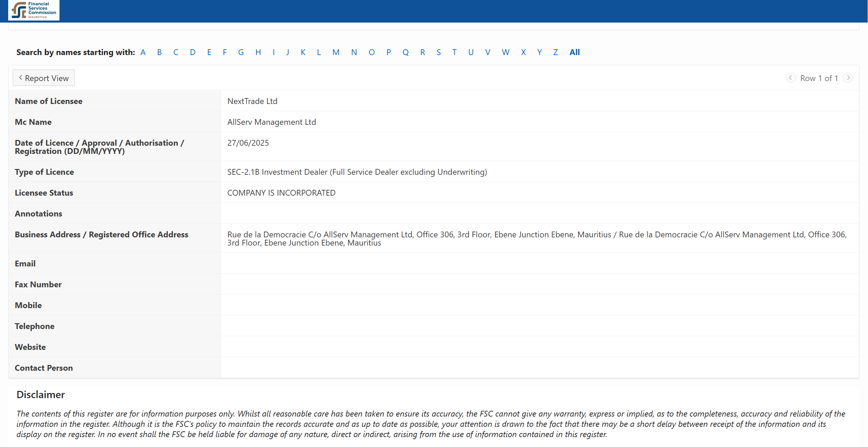Click the Contact Person label

44,368
